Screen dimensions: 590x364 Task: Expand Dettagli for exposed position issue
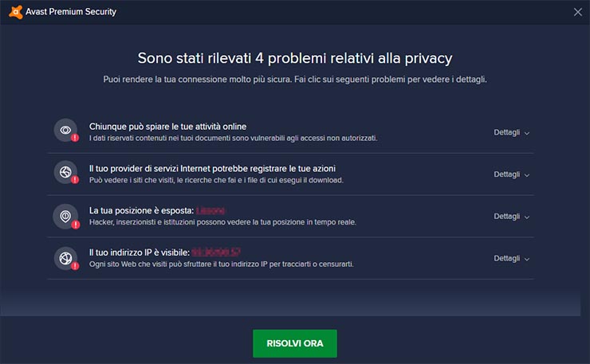click(x=511, y=217)
